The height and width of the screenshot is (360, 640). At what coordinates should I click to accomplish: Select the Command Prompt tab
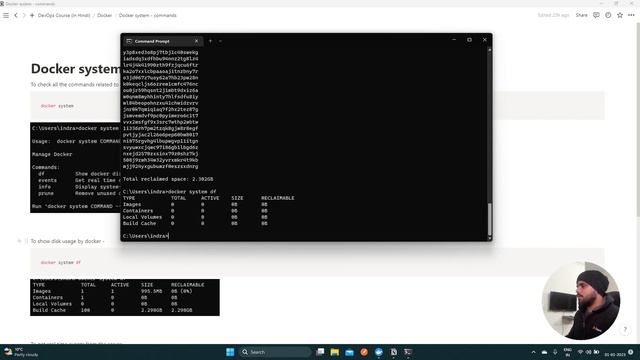click(x=162, y=41)
